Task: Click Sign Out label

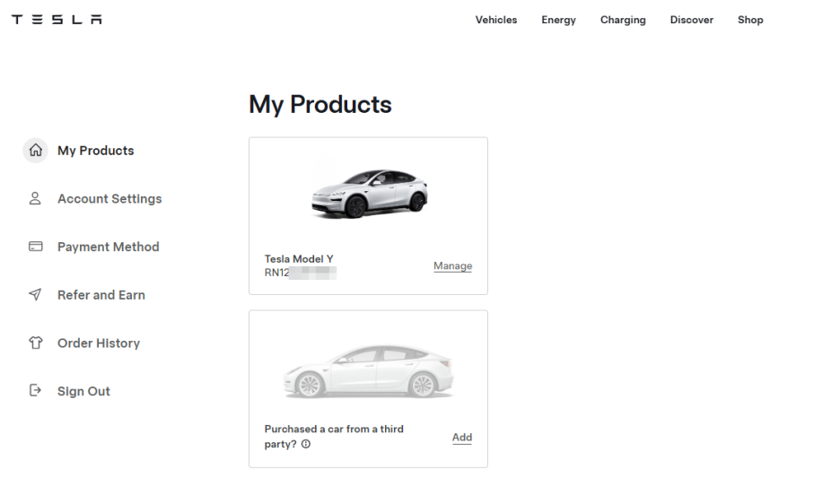Action: (83, 392)
